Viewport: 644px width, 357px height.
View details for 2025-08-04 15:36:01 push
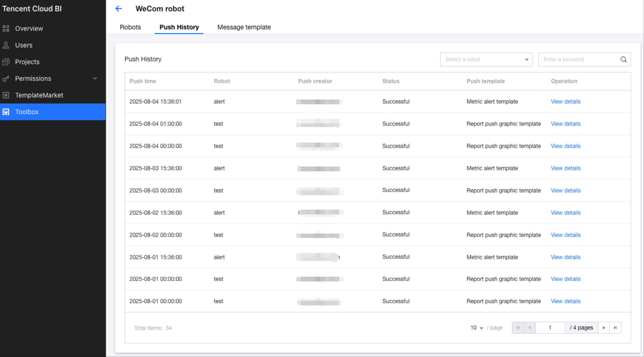[x=565, y=102]
